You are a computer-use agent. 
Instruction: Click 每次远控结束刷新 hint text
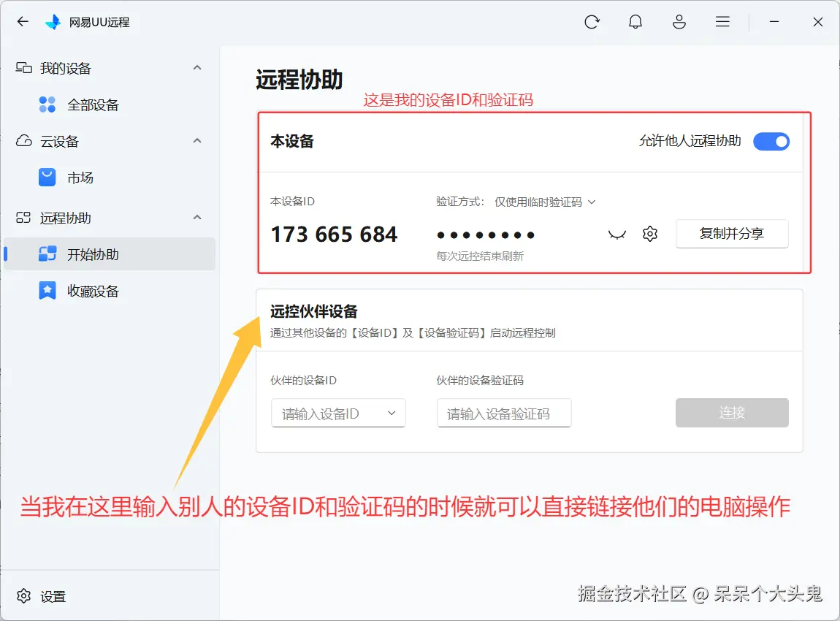(x=479, y=256)
